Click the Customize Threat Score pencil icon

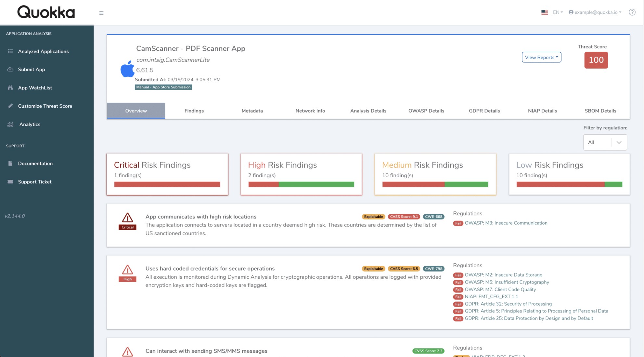pyautogui.click(x=10, y=106)
